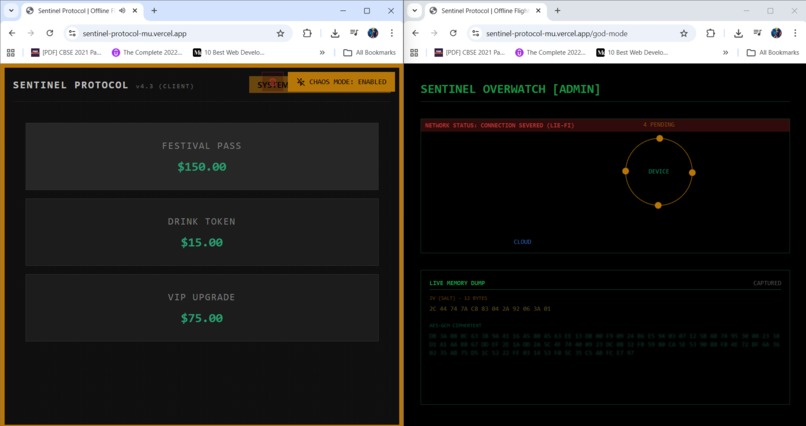Viewport: 806px width, 426px height.
Task: Click the "4 PENDING" status text
Action: (x=658, y=124)
